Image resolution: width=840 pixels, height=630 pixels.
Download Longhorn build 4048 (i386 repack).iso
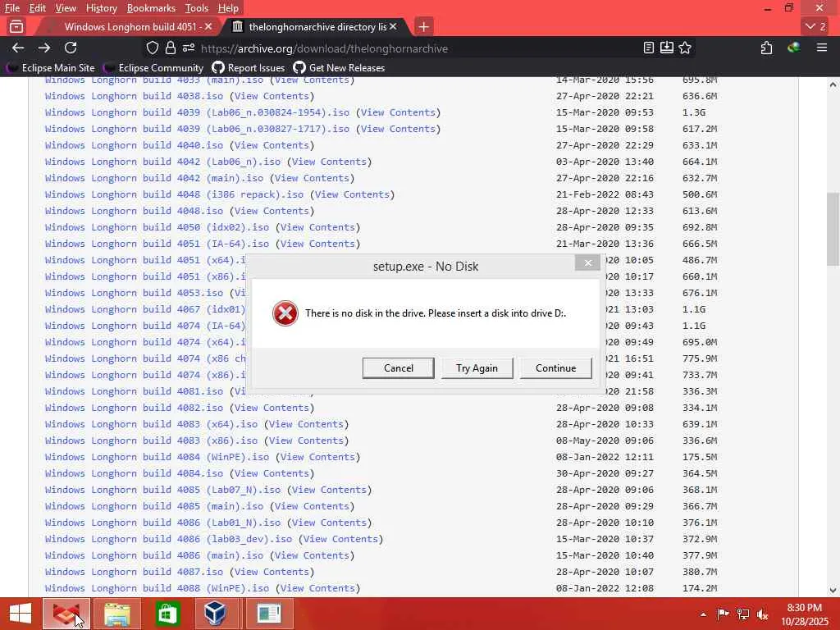(x=174, y=194)
